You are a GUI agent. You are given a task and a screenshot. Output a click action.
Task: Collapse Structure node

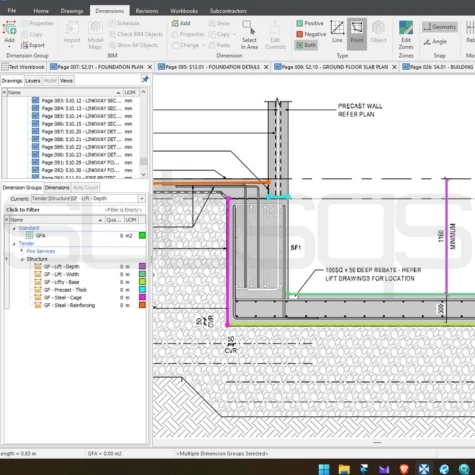[x=22, y=259]
